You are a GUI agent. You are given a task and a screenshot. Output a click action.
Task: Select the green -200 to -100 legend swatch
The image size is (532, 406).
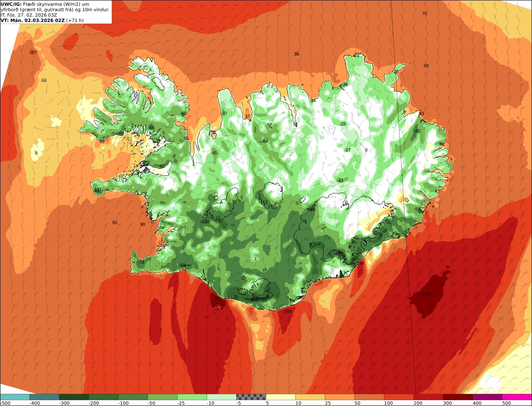coord(103,397)
